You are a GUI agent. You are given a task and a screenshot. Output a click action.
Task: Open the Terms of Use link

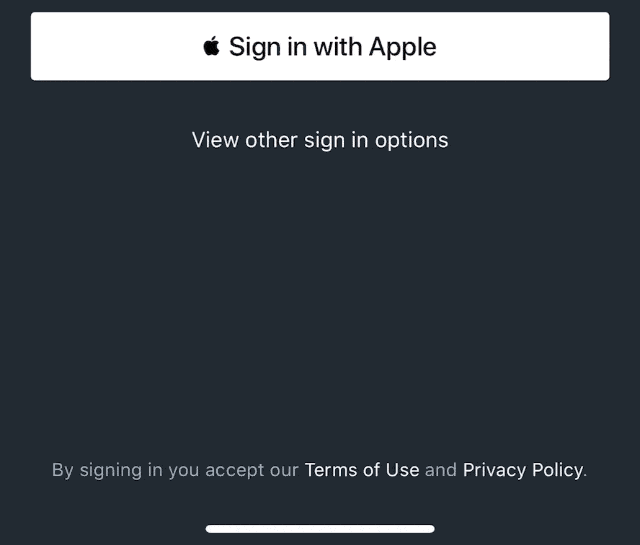click(362, 469)
